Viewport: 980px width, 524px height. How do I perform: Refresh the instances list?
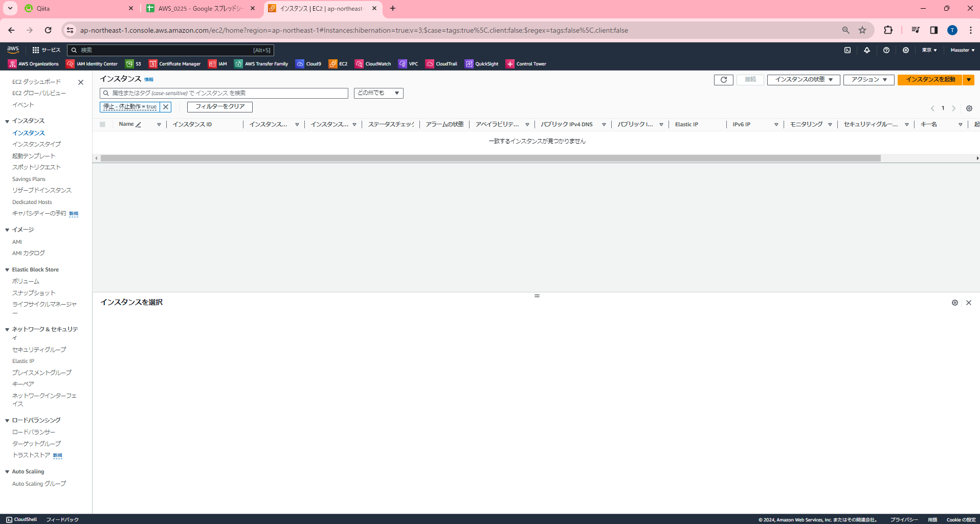pyautogui.click(x=723, y=80)
